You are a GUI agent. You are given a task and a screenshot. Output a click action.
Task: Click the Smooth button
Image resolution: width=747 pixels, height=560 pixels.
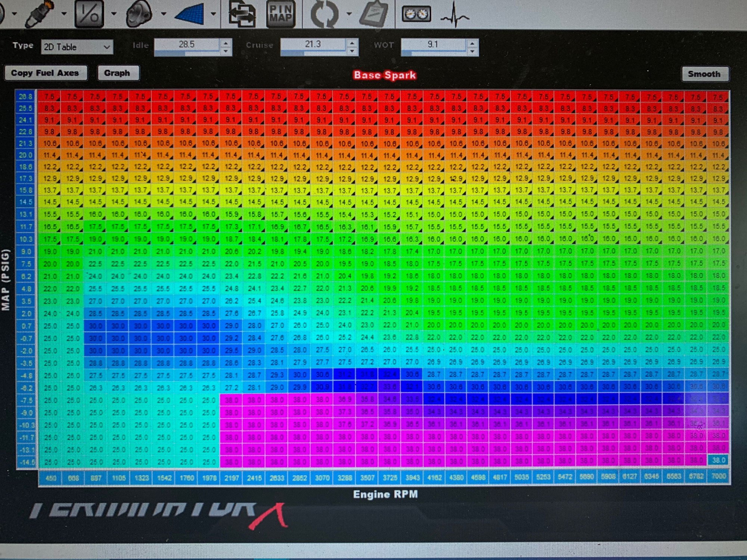pos(704,74)
